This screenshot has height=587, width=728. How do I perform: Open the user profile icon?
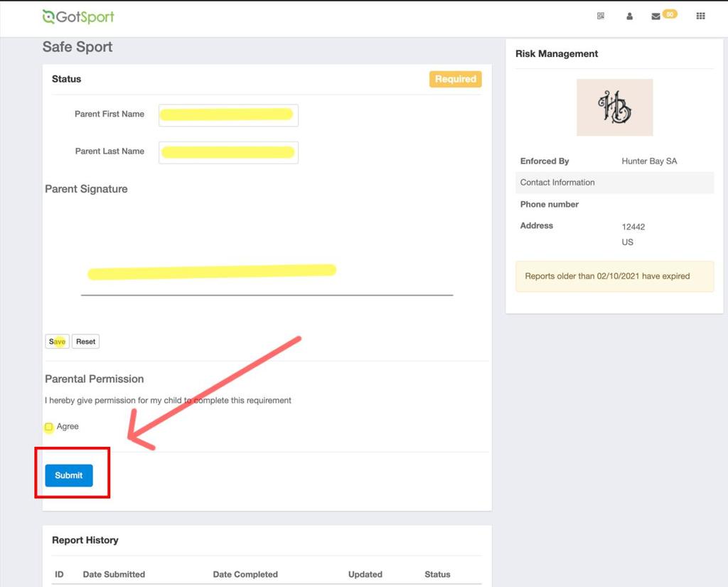629,16
